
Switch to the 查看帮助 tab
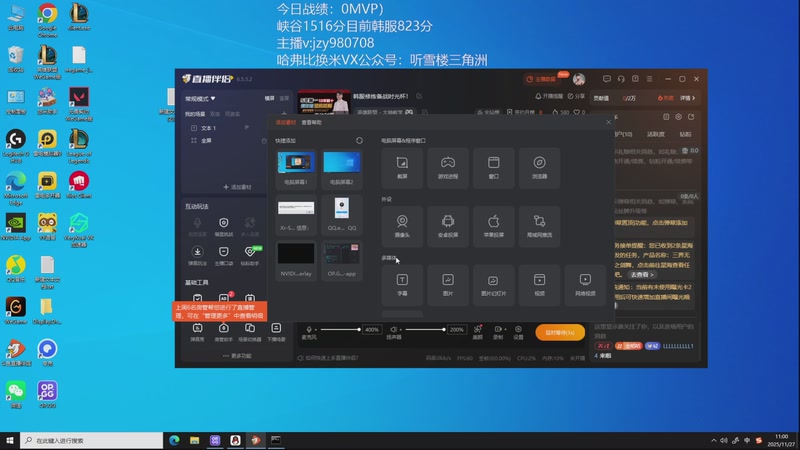[311, 122]
